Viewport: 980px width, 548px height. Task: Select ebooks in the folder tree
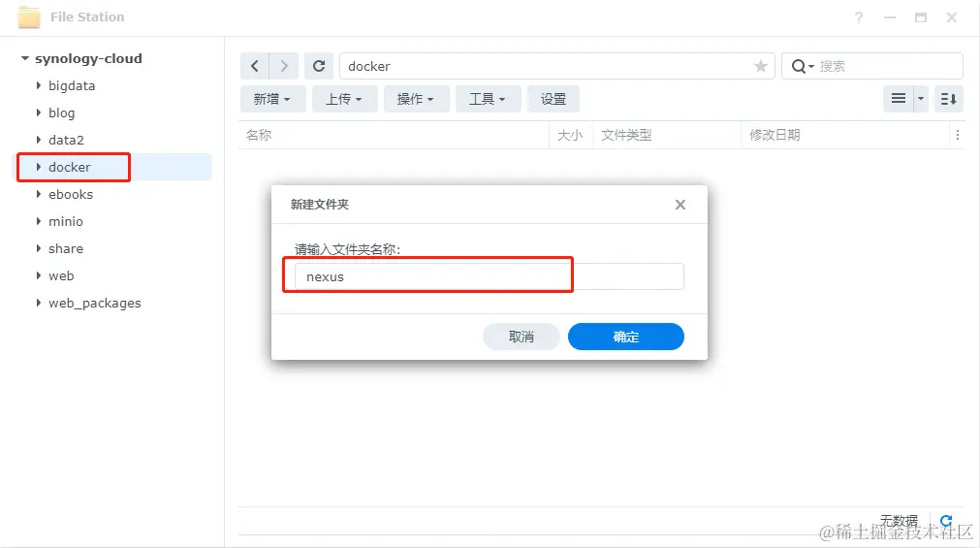71,195
